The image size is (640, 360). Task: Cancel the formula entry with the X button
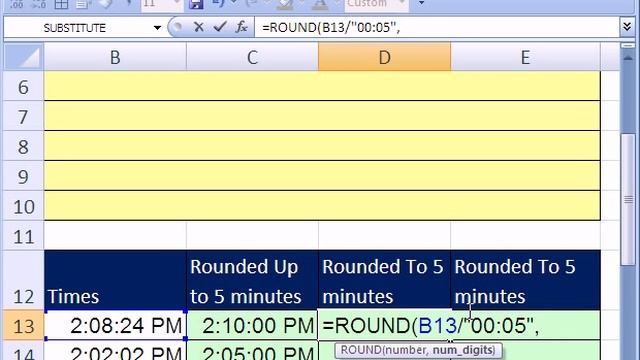pos(199,27)
